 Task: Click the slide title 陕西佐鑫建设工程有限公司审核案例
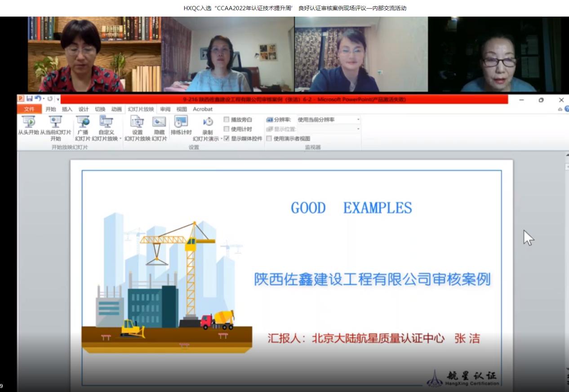click(x=372, y=280)
